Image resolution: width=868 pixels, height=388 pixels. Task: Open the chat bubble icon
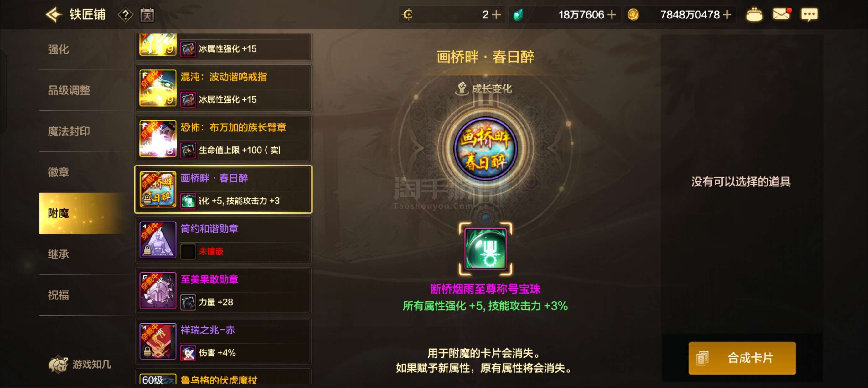click(x=809, y=14)
